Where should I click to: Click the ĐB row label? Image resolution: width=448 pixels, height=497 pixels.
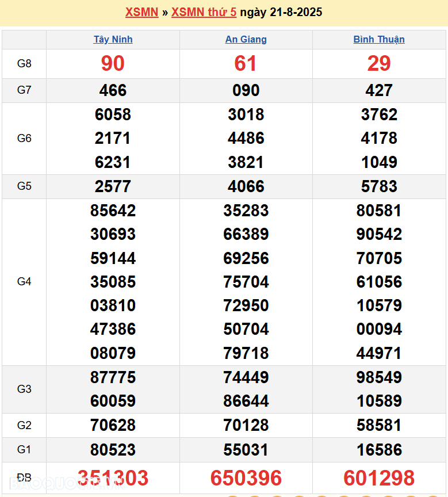pyautogui.click(x=24, y=478)
